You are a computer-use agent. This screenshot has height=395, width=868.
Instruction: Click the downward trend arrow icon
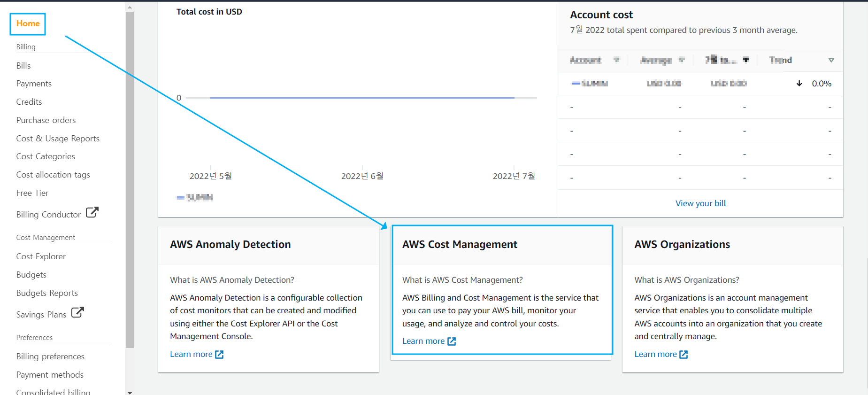[799, 84]
